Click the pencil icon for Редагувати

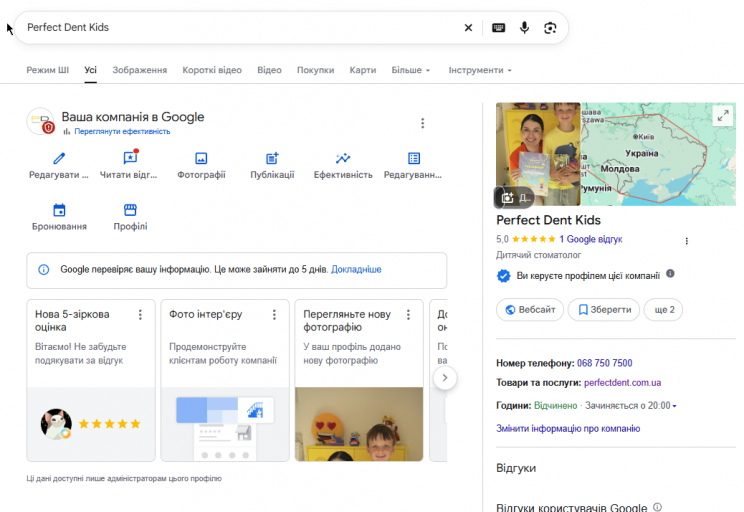click(x=59, y=158)
